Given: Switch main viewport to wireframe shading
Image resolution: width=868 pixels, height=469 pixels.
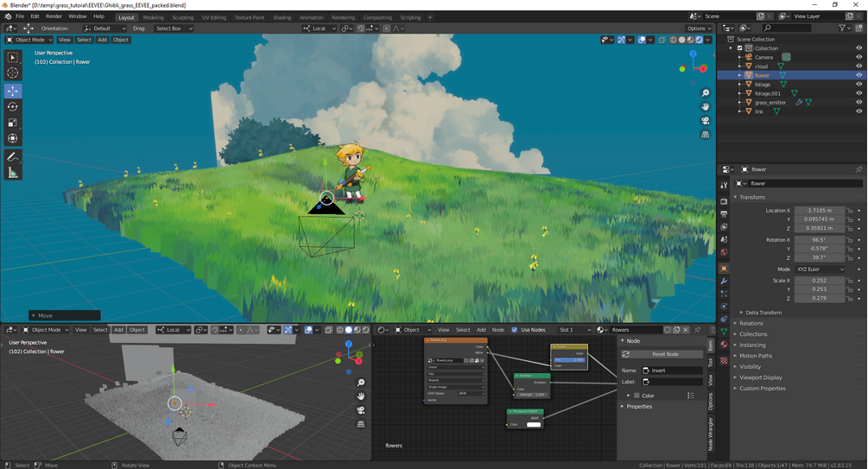Looking at the screenshot, I should coord(673,40).
